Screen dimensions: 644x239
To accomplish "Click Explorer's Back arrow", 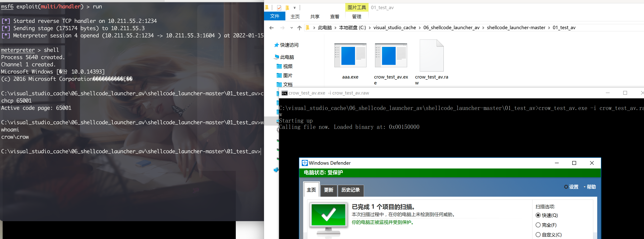I will click(x=271, y=28).
